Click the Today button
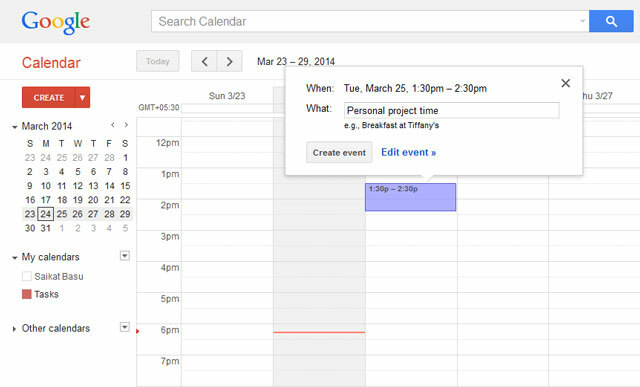 158,61
